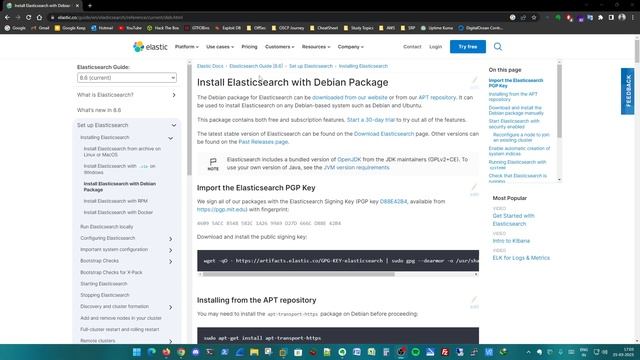Click the code block horizontal scrollbar

[299, 274]
